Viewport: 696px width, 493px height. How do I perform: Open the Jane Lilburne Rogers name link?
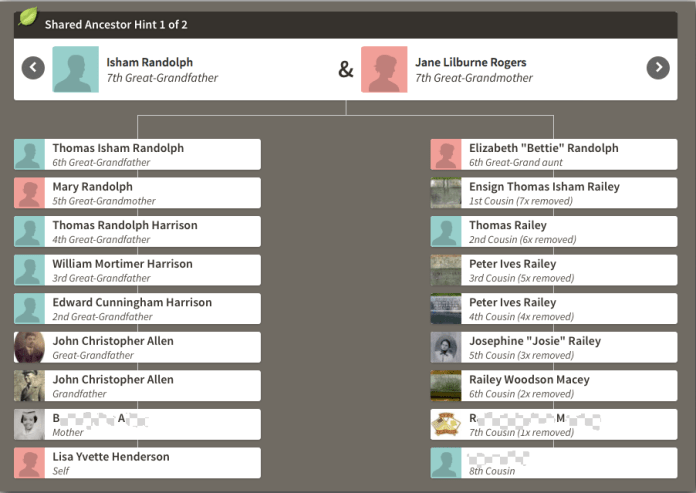point(471,62)
